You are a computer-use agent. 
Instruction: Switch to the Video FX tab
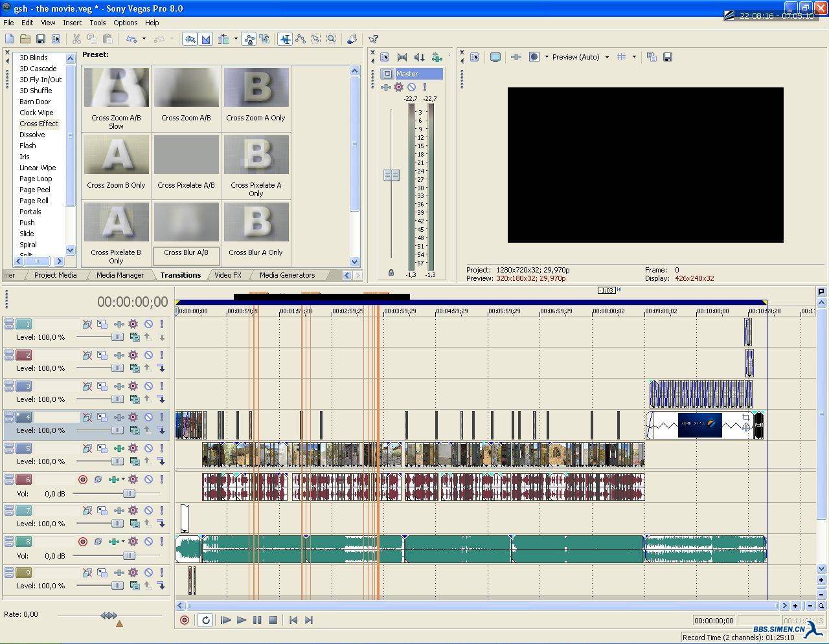(228, 275)
